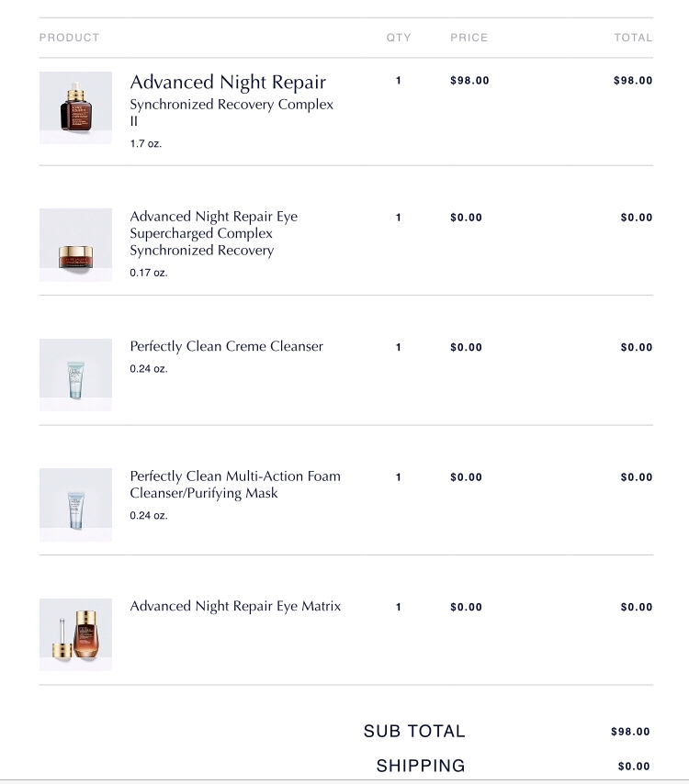
Task: Open Advanced Night Repair product title
Action: point(228,83)
